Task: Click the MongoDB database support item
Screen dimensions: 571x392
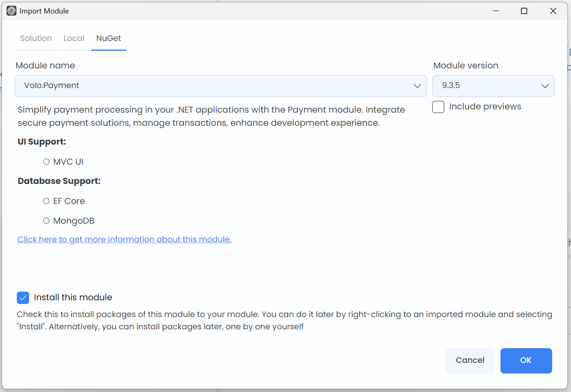Action: pos(74,221)
